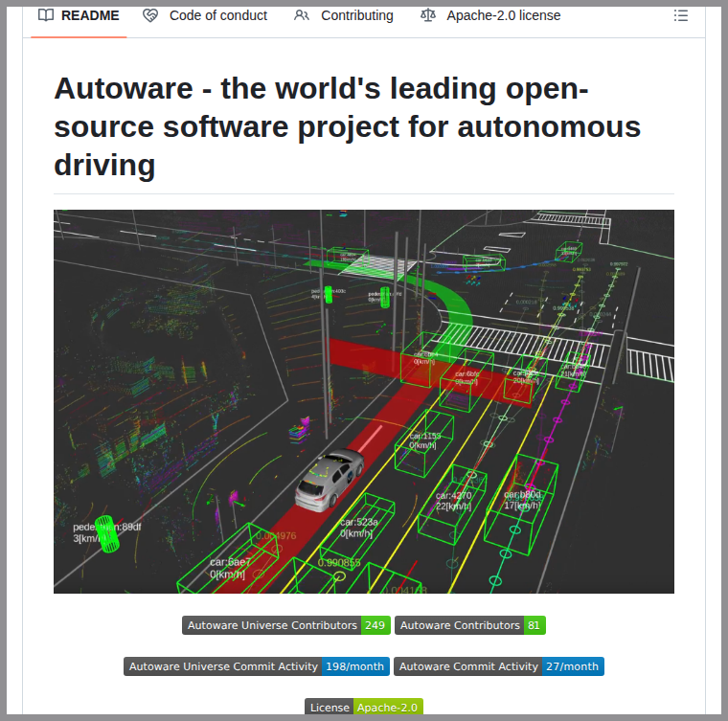Click Autoware Contributors 81 badge
This screenshot has width=728, height=721.
(x=470, y=625)
